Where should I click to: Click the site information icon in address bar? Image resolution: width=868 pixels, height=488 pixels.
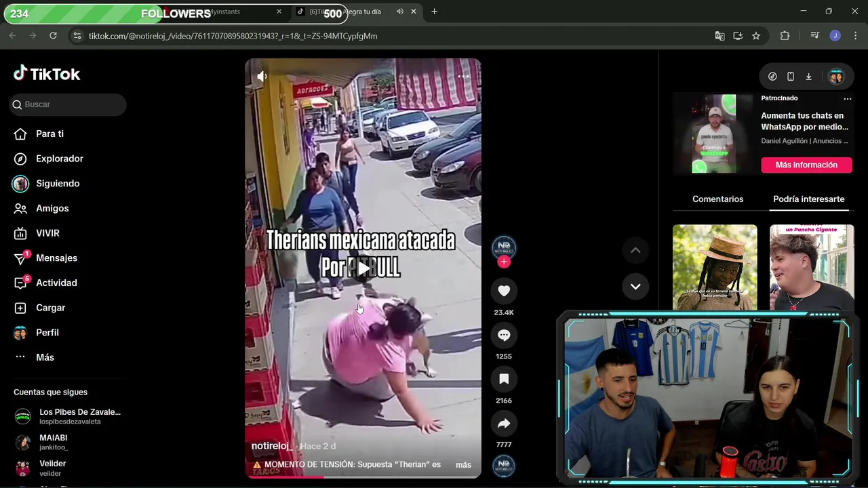click(x=77, y=36)
